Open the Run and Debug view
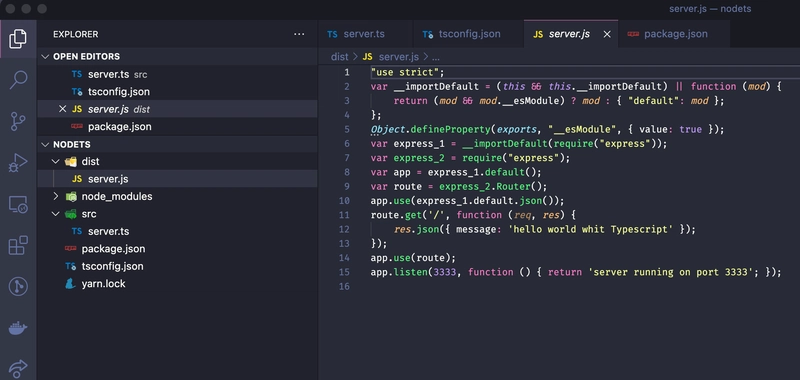The image size is (800, 380). [x=18, y=164]
